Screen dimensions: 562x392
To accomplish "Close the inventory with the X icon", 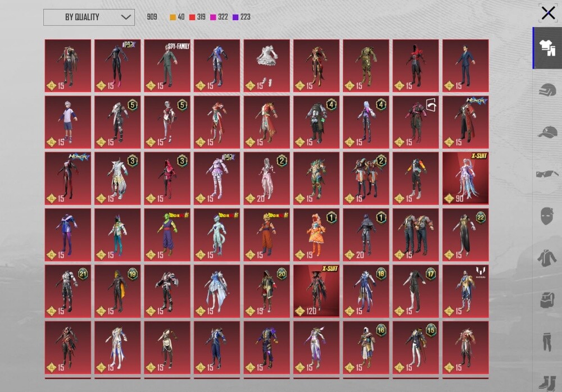I will click(548, 13).
